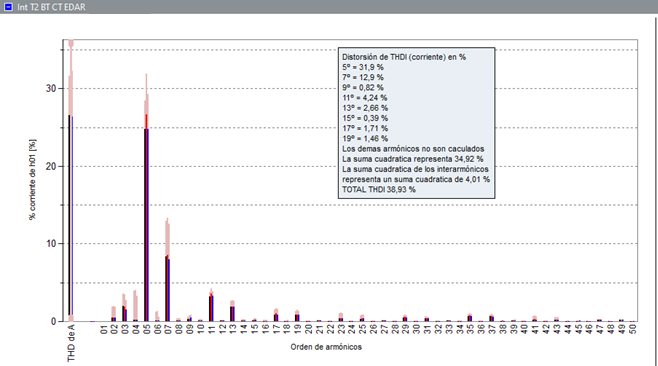
Task: Click the 3rd harmonic bar
Action: click(125, 308)
